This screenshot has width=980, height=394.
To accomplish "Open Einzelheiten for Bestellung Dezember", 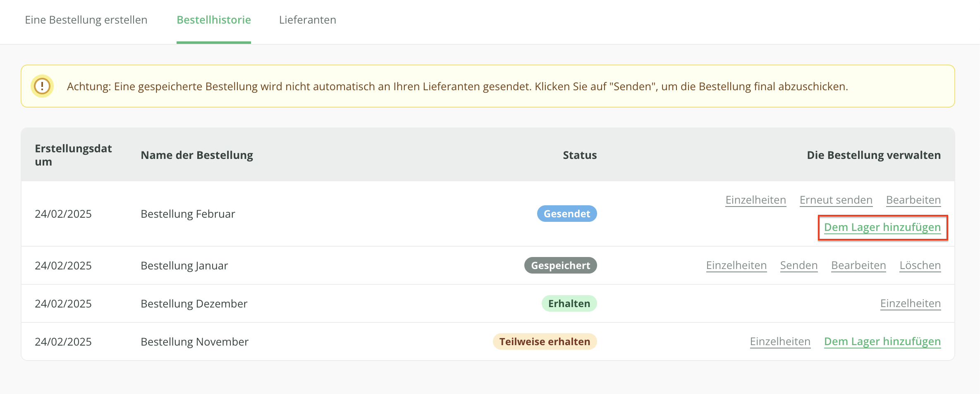I will (910, 303).
